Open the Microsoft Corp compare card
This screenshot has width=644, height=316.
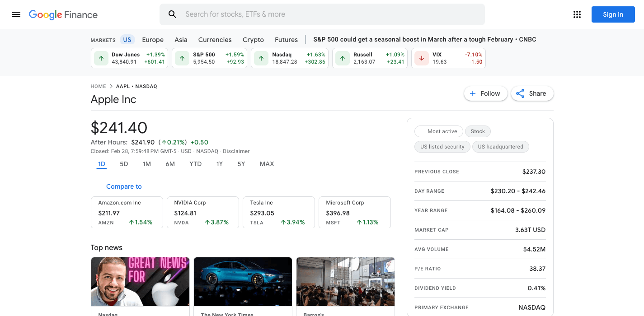[x=355, y=212]
